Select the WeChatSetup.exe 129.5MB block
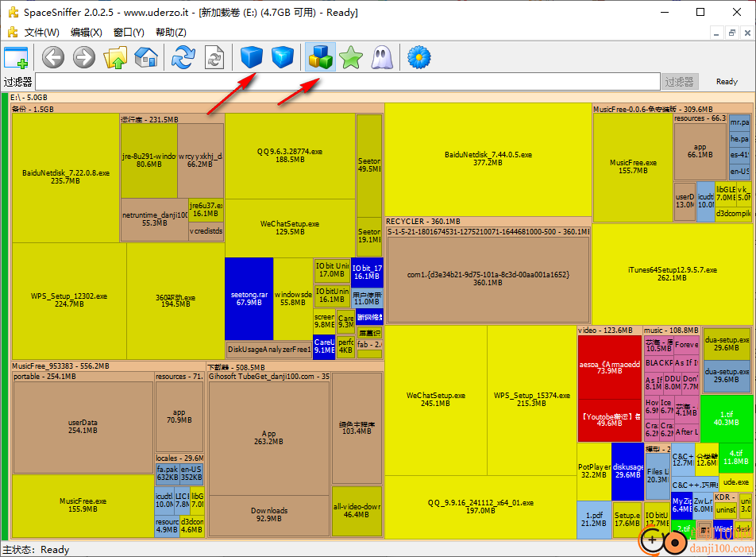Viewport: 756px width, 557px height. coord(290,228)
